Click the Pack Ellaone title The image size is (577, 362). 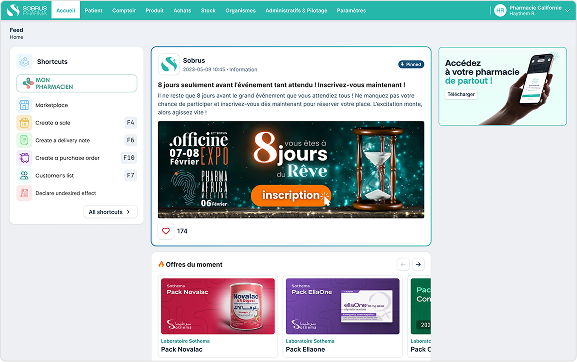(305, 349)
